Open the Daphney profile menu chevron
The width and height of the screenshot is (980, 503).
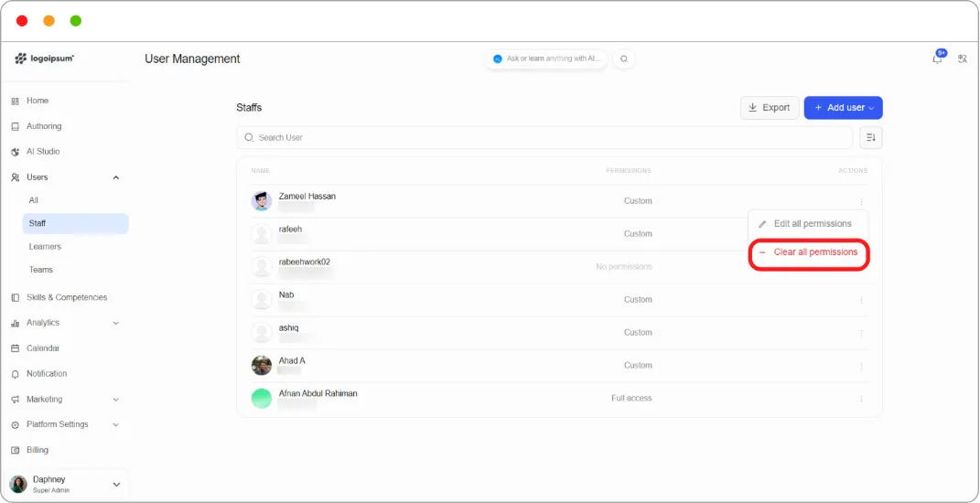[x=116, y=485]
